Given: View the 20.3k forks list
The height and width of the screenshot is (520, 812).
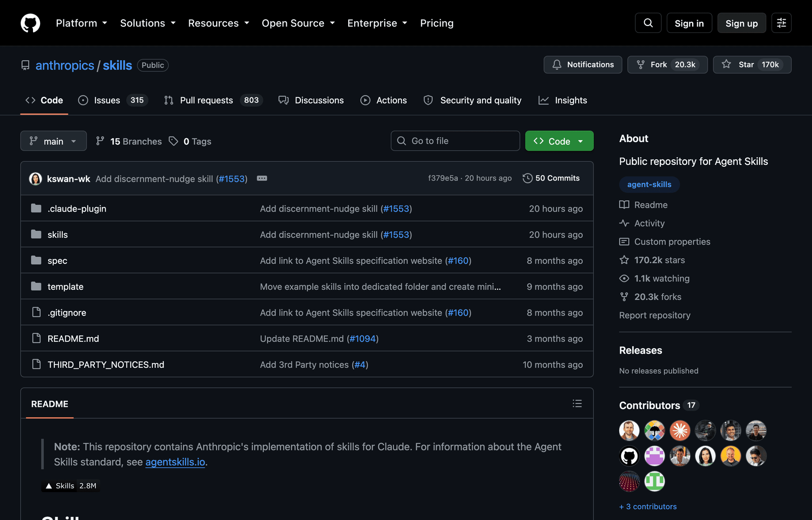Looking at the screenshot, I should [650, 297].
